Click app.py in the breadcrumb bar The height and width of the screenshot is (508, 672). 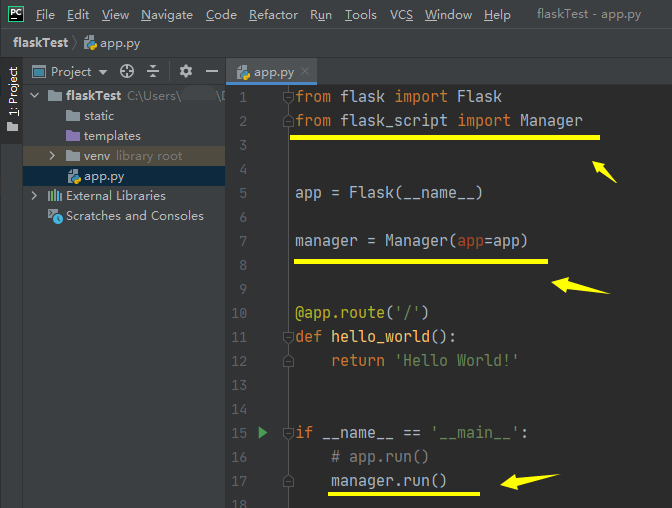112,43
